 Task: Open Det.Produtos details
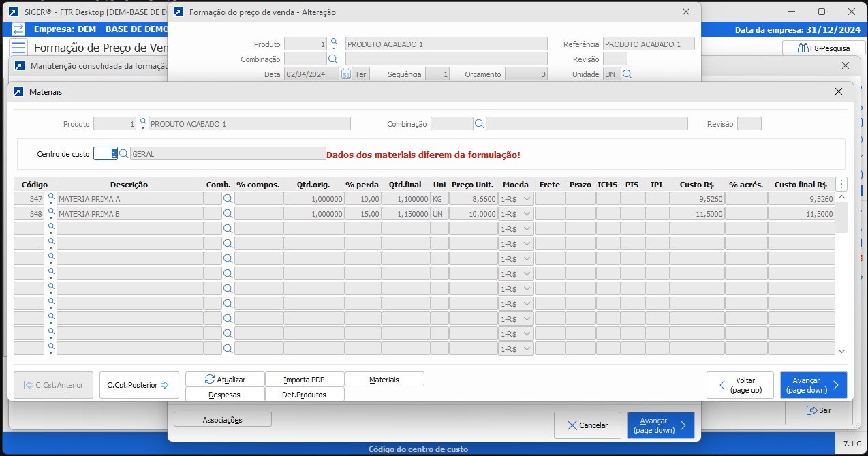pos(305,394)
